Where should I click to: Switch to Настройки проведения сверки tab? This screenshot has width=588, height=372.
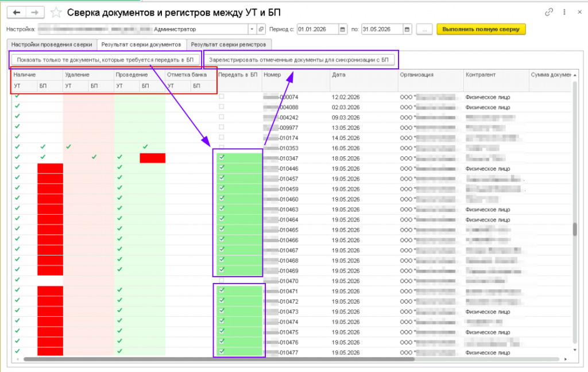[x=52, y=45]
